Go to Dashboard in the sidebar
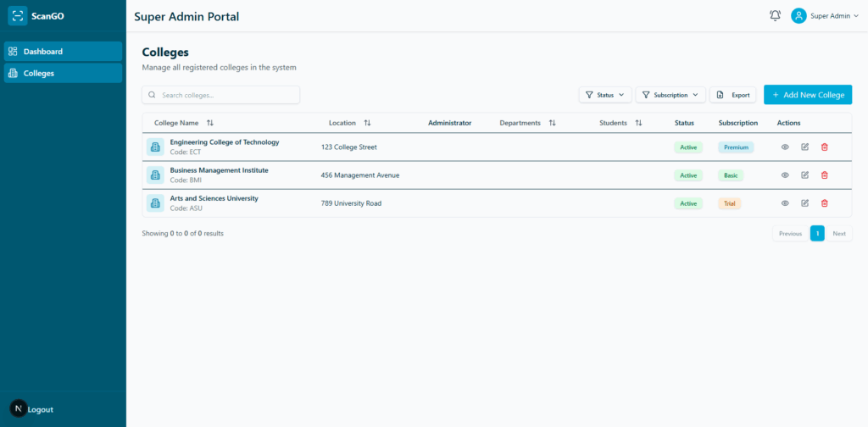 pyautogui.click(x=63, y=52)
